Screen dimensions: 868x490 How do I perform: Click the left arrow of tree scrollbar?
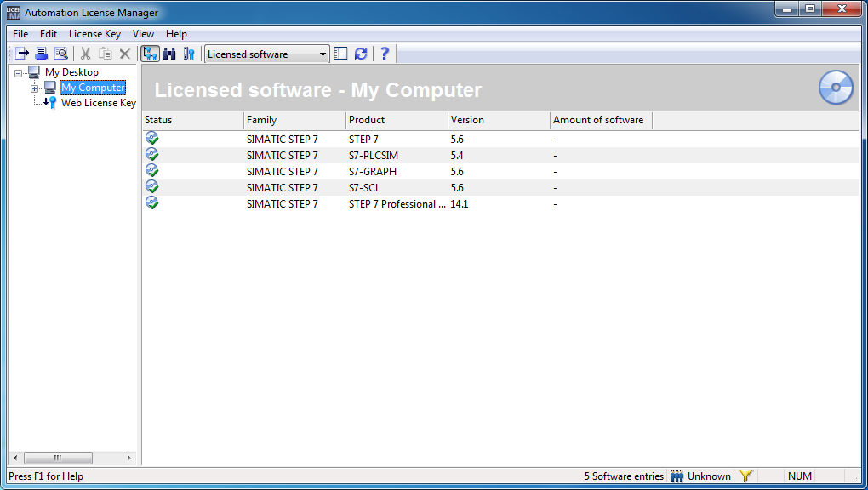pyautogui.click(x=15, y=458)
